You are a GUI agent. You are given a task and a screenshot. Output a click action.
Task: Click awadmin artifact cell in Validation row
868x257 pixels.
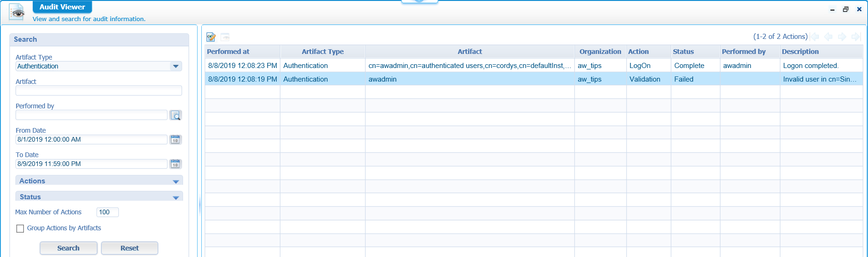pos(470,79)
